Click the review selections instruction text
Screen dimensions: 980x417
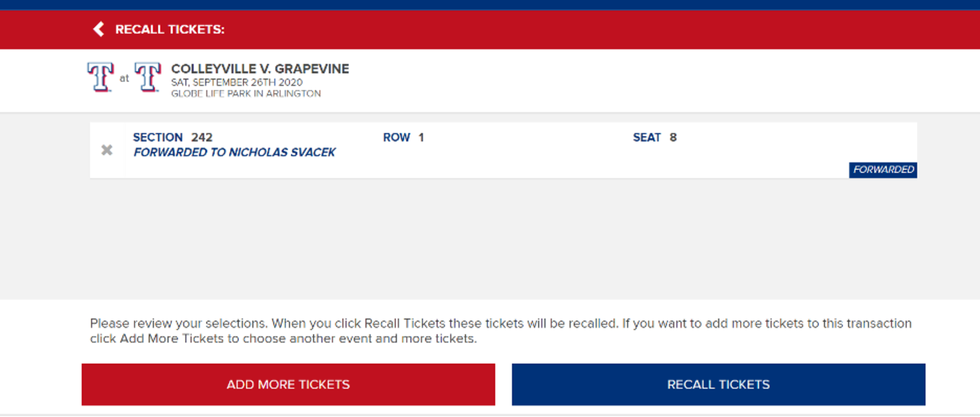[x=500, y=330]
